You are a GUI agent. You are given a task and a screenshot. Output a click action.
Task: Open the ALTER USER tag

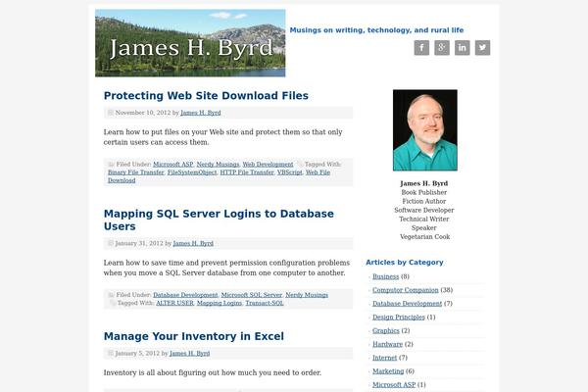[174, 303]
